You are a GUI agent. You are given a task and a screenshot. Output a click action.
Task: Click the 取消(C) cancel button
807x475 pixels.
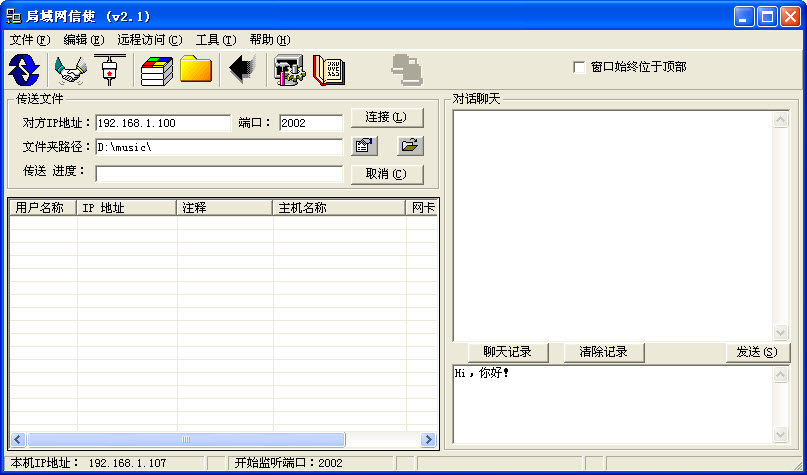387,174
